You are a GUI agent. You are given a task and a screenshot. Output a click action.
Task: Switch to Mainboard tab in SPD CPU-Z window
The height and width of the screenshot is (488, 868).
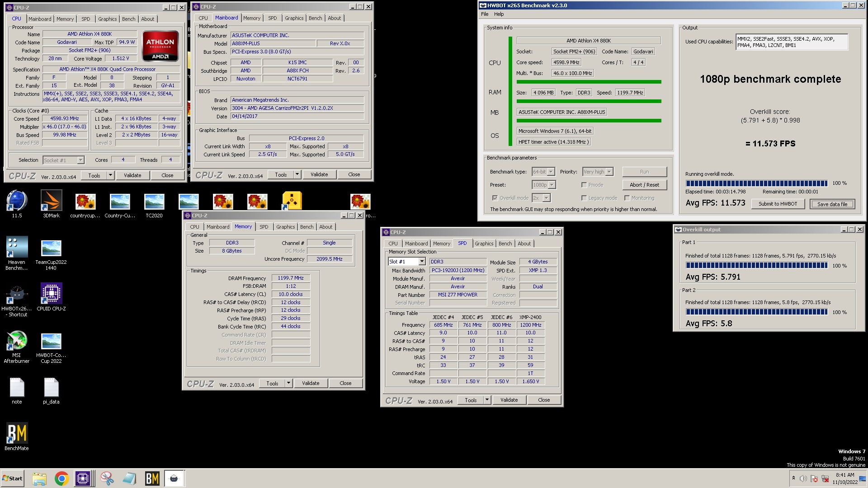pos(416,244)
